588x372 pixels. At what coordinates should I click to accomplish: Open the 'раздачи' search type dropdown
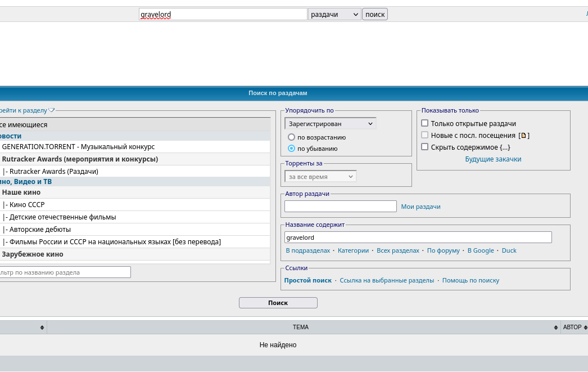[334, 14]
